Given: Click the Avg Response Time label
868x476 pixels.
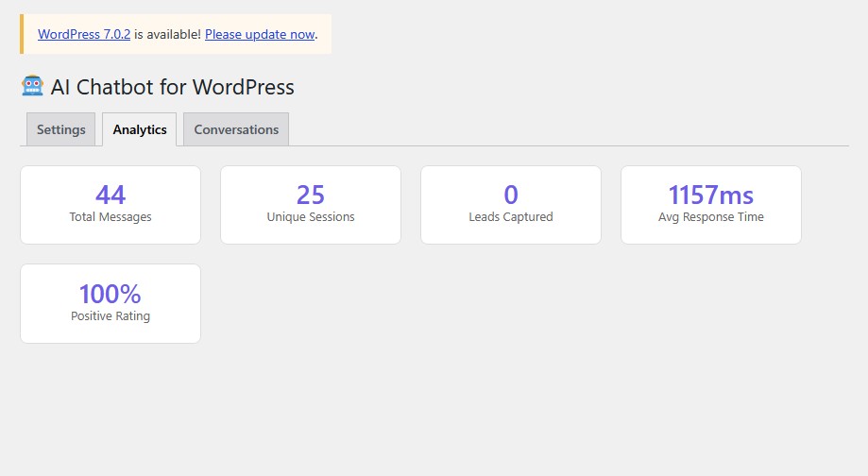Looking at the screenshot, I should click(x=711, y=217).
